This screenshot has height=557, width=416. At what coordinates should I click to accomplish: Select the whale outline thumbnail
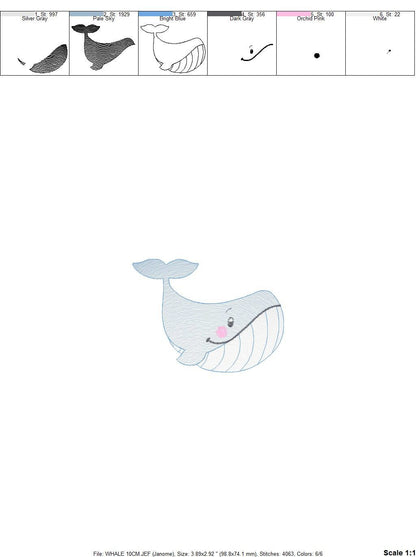click(173, 49)
